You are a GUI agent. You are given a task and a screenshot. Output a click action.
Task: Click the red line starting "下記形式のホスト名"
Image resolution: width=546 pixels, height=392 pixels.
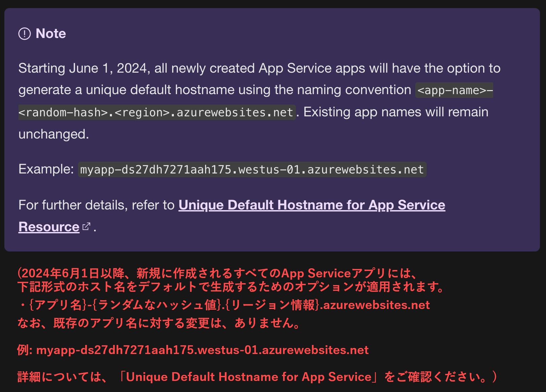(231, 287)
